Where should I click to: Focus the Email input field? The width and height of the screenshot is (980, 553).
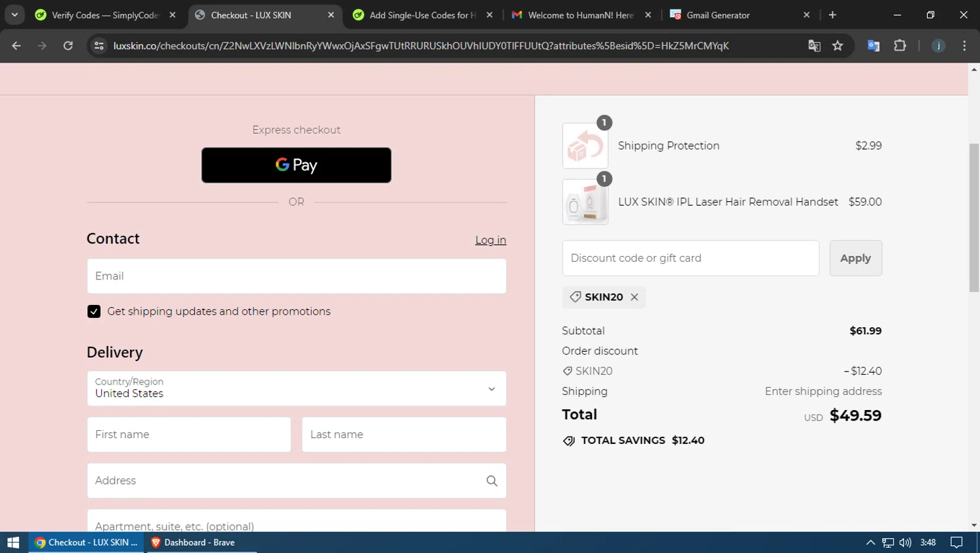tap(297, 276)
